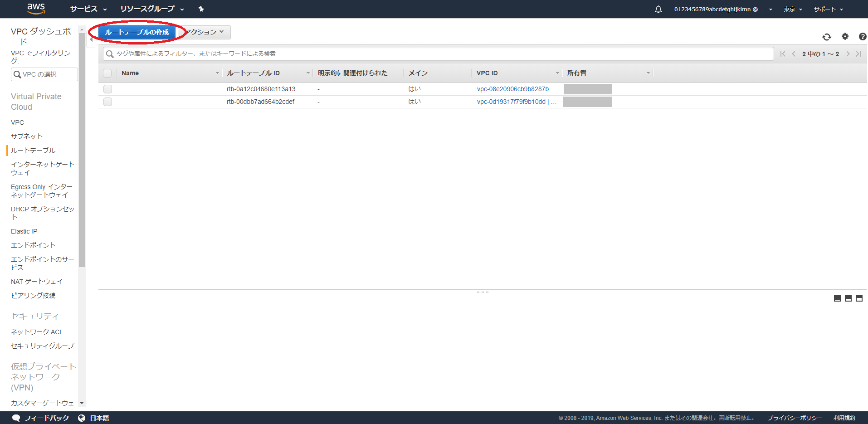The height and width of the screenshot is (424, 868).
Task: Click the pin shortcut icon in header
Action: [201, 9]
